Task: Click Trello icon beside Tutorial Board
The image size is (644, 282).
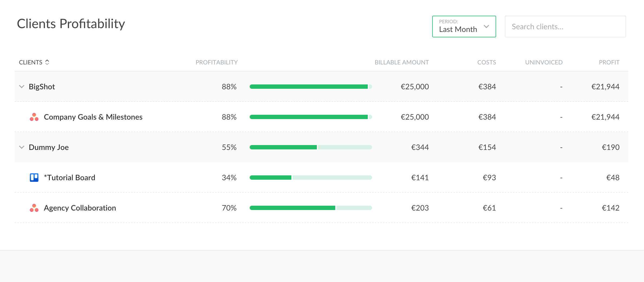Action: click(x=34, y=178)
